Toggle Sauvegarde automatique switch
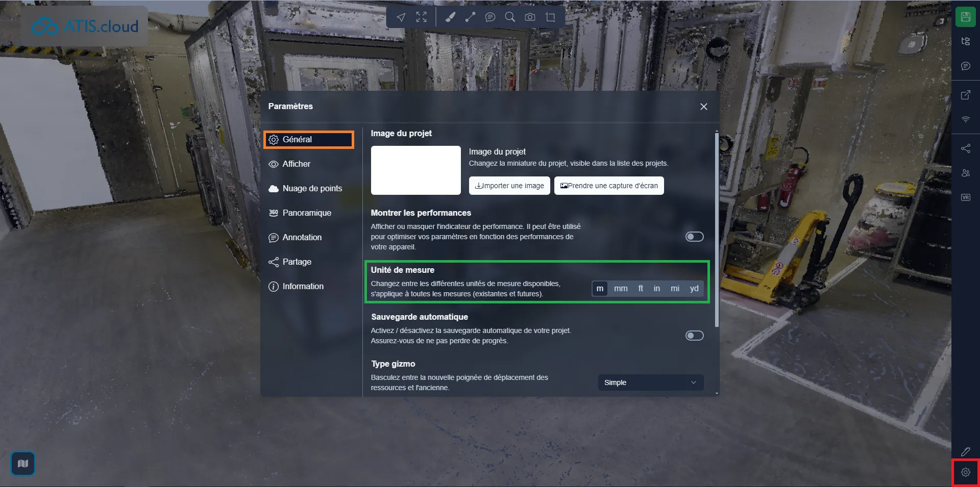Viewport: 980px width, 487px height. 694,336
